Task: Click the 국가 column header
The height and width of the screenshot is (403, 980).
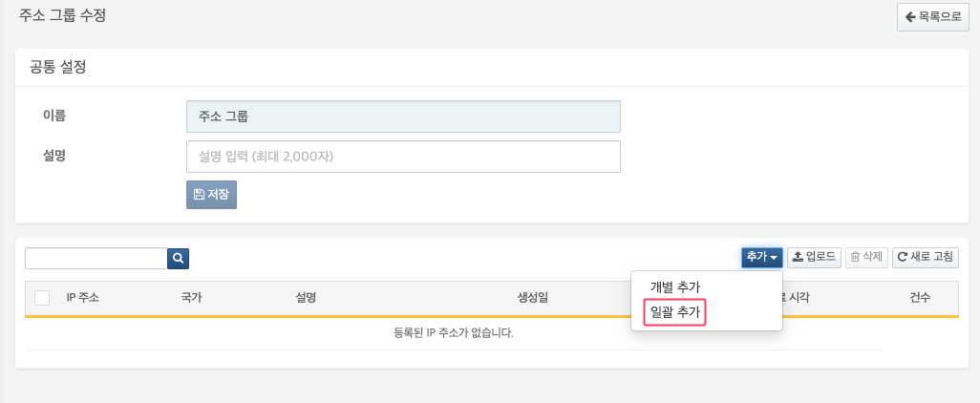Action: 191,298
